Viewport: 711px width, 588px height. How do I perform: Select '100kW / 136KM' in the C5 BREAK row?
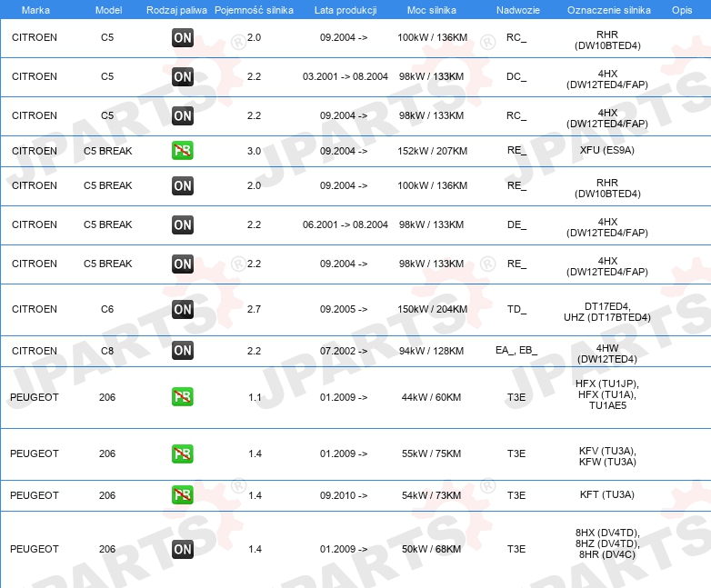(x=432, y=185)
